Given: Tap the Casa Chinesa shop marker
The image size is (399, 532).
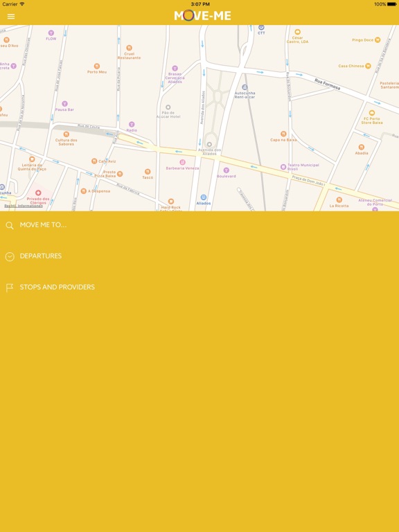Looking at the screenshot, I should click(368, 66).
